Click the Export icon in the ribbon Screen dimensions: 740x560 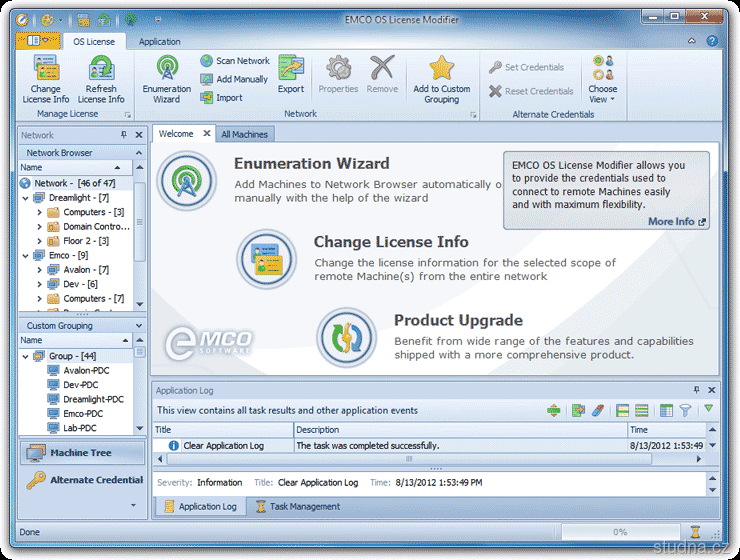(x=291, y=69)
